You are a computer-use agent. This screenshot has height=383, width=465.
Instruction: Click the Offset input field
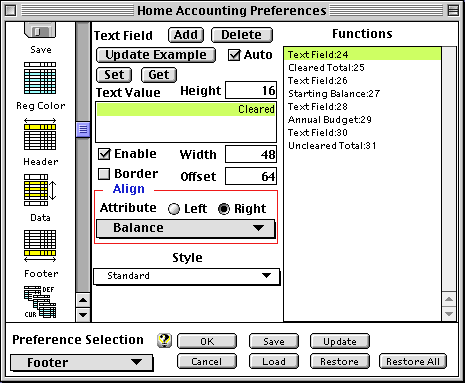point(251,176)
